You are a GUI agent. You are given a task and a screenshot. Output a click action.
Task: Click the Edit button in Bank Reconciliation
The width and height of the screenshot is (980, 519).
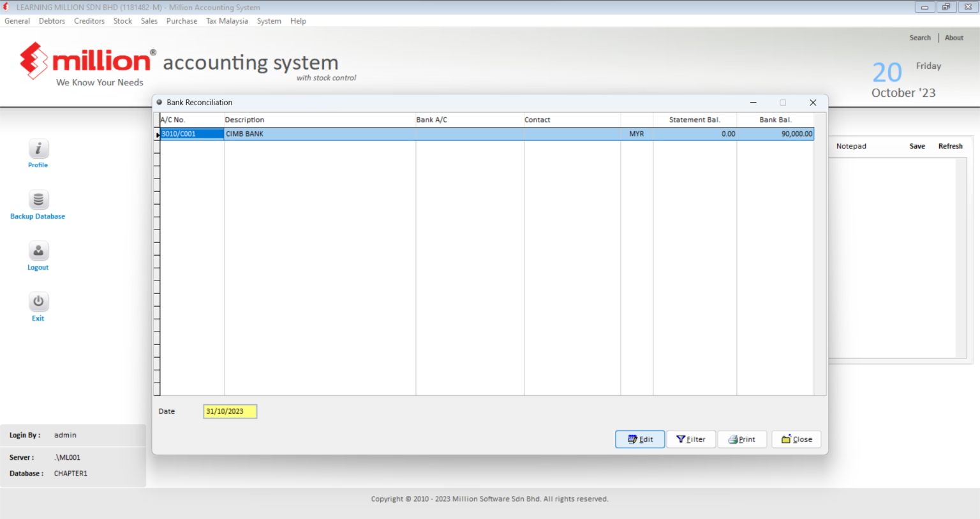coord(640,439)
